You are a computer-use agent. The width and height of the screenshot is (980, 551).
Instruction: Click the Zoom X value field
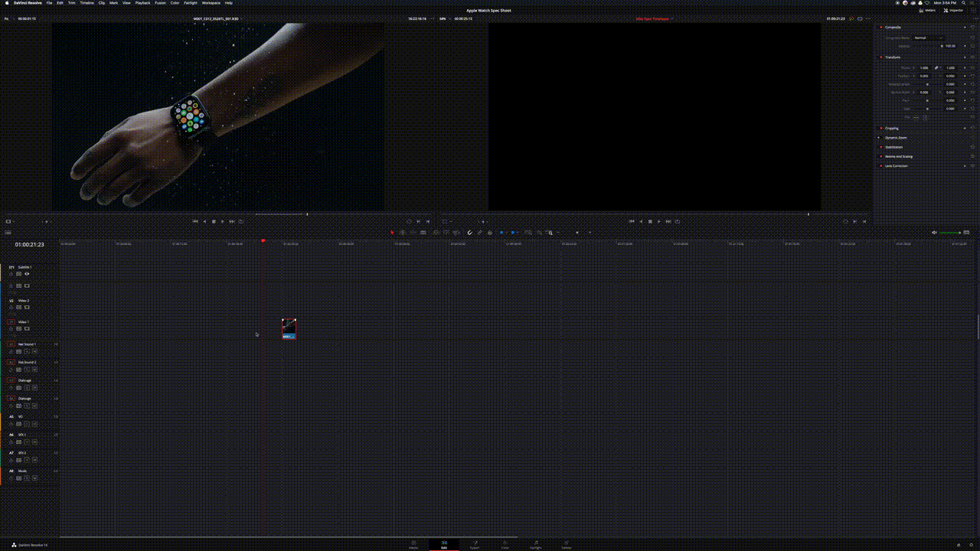[924, 67]
